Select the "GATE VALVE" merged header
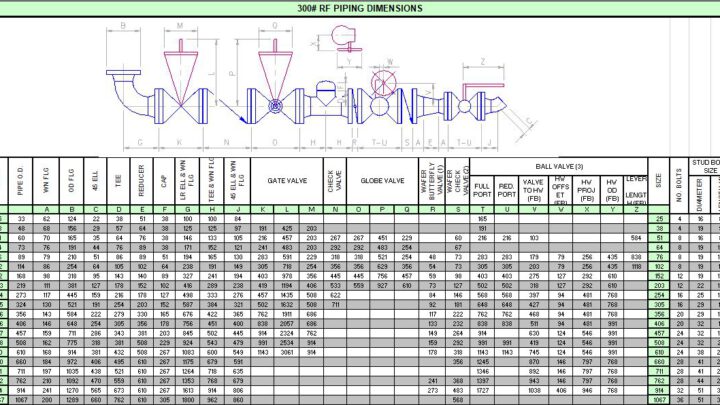This screenshot has height=405, width=720. pos(287,181)
